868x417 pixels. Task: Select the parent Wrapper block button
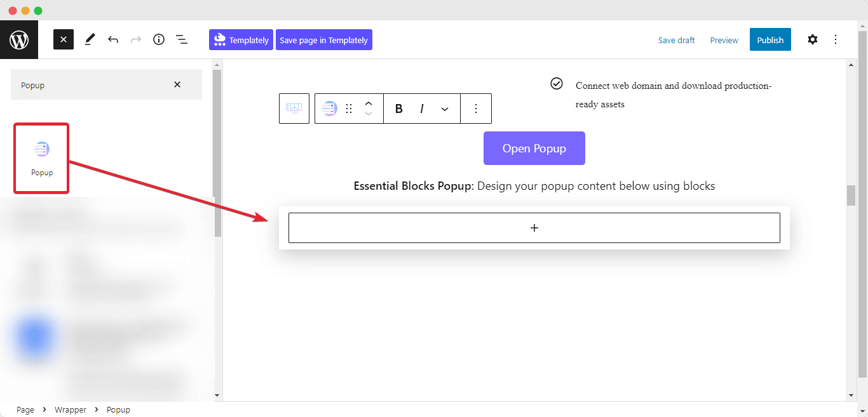tap(294, 109)
